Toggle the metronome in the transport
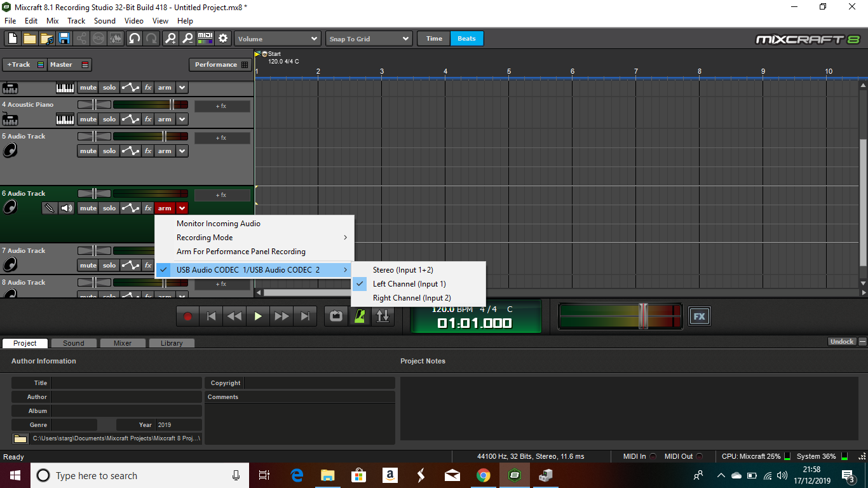 359,316
